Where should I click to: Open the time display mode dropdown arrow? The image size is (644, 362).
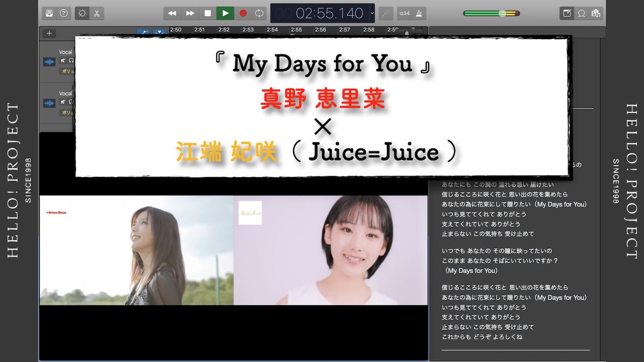(372, 13)
